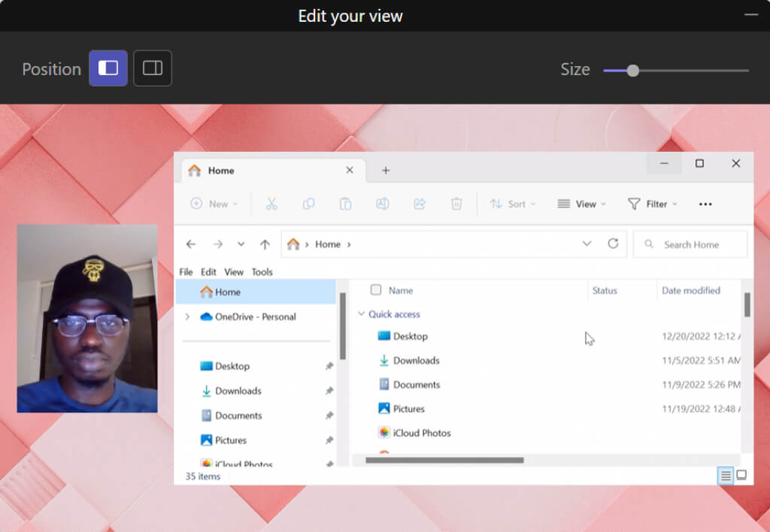770x532 pixels.
Task: Click the Refresh icon beside address bar
Action: click(613, 244)
